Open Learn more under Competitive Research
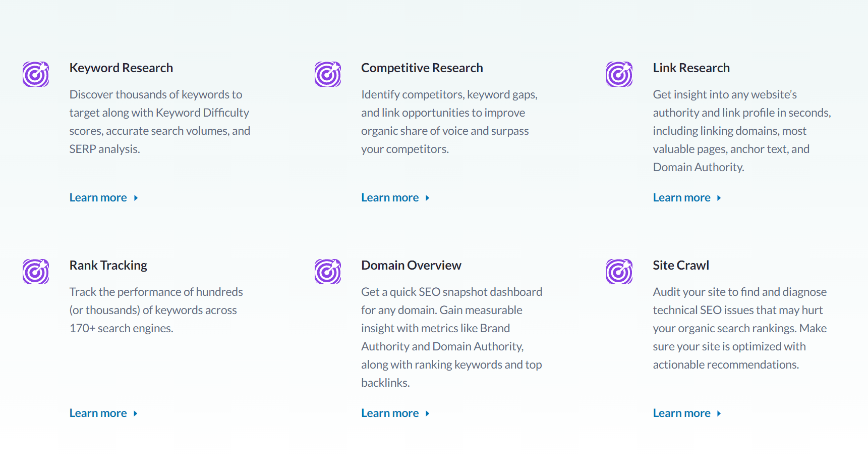 point(395,198)
